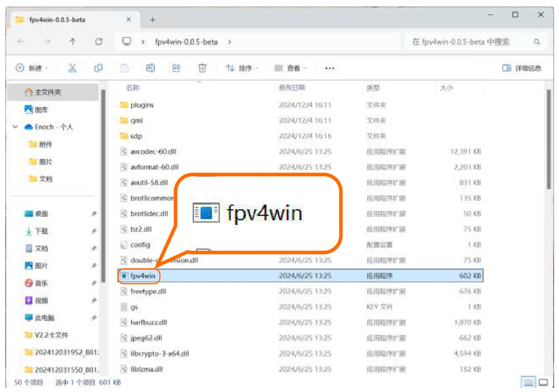
Task: Click the share icon in toolbar
Action: click(x=176, y=68)
